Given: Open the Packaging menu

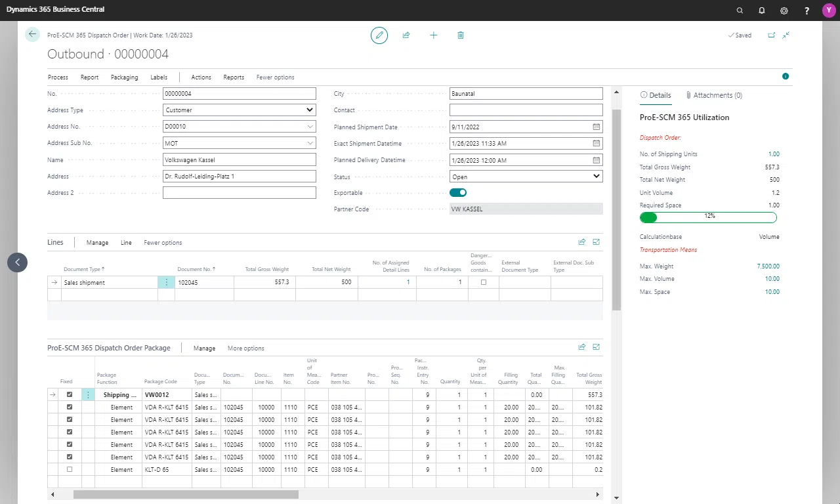Looking at the screenshot, I should coord(124,77).
